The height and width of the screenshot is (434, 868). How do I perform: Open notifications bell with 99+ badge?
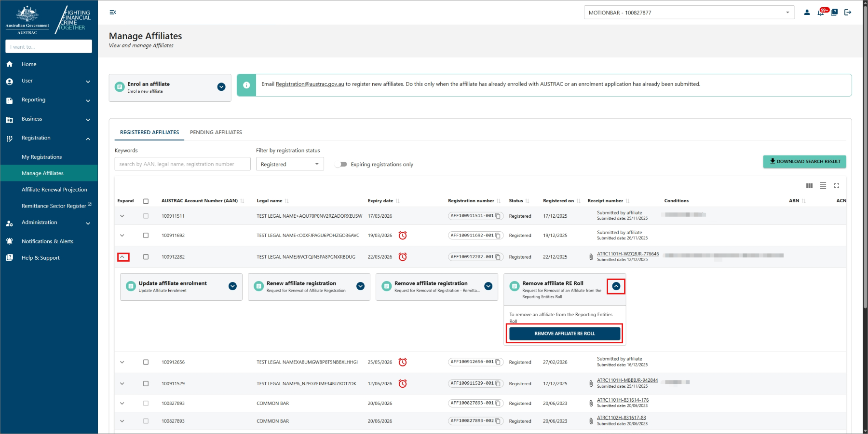coord(821,13)
